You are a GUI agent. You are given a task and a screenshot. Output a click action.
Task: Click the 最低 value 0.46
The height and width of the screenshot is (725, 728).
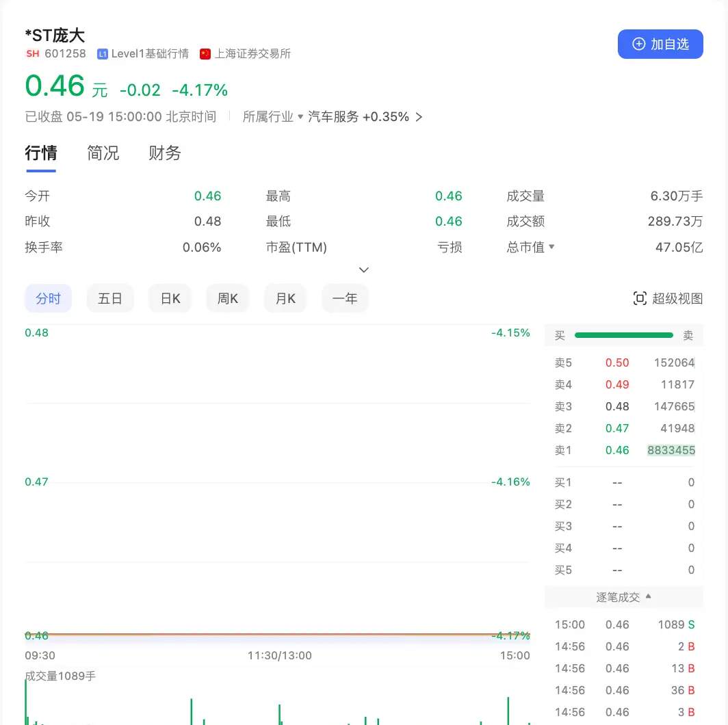(449, 222)
